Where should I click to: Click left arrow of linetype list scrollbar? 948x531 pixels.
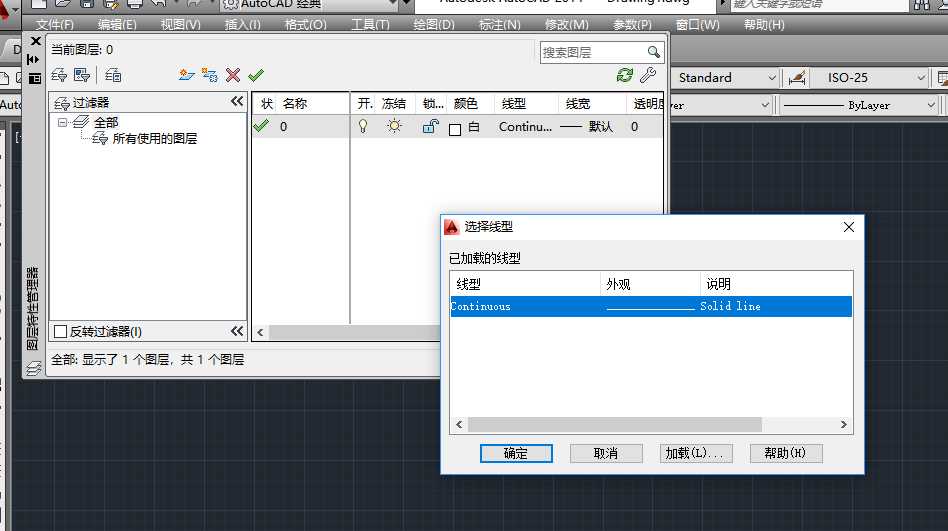coord(459,425)
